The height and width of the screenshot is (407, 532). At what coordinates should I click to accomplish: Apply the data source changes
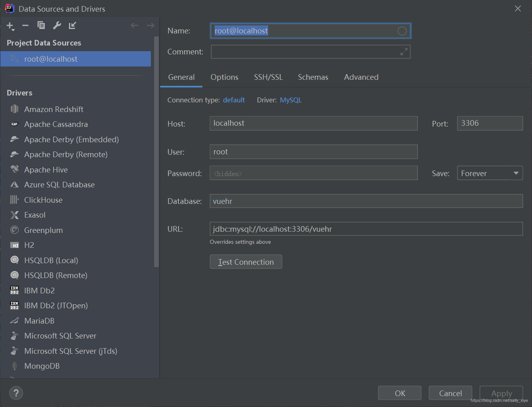click(x=501, y=393)
